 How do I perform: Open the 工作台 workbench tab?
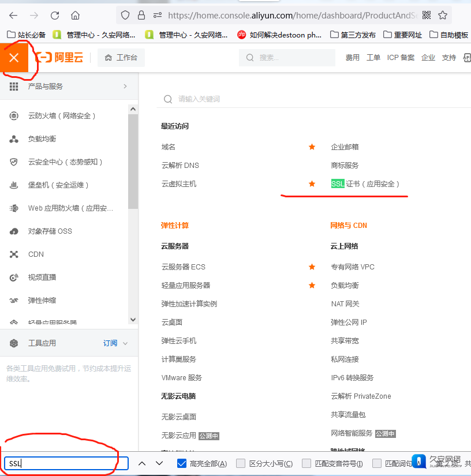[121, 58]
